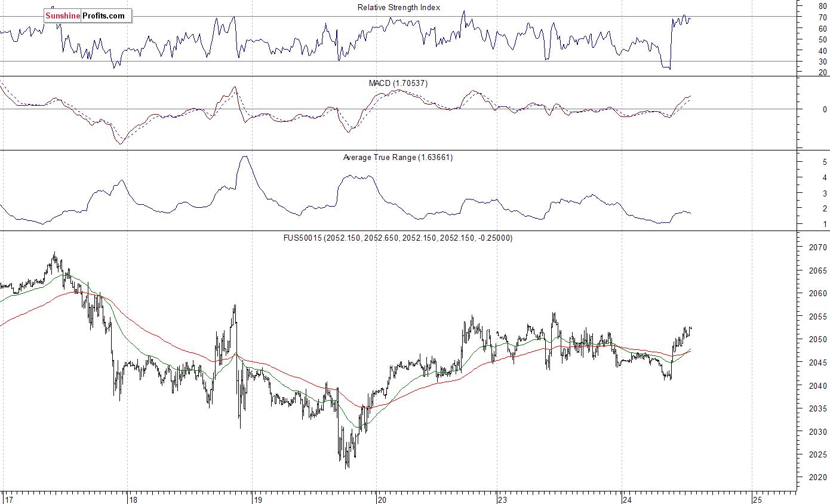The image size is (830, 504).
Task: Click the RSI axis value 30
Action: [822, 62]
